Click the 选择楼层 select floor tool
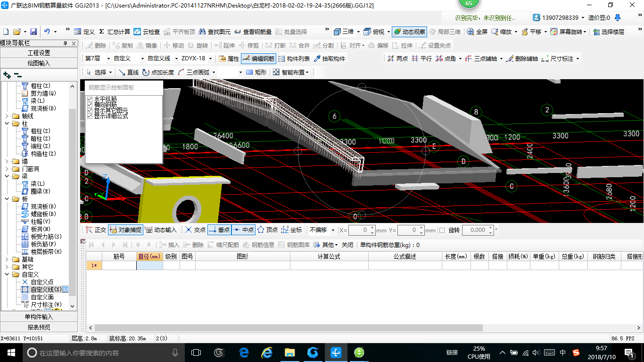The width and height of the screenshot is (644, 362). point(609,32)
